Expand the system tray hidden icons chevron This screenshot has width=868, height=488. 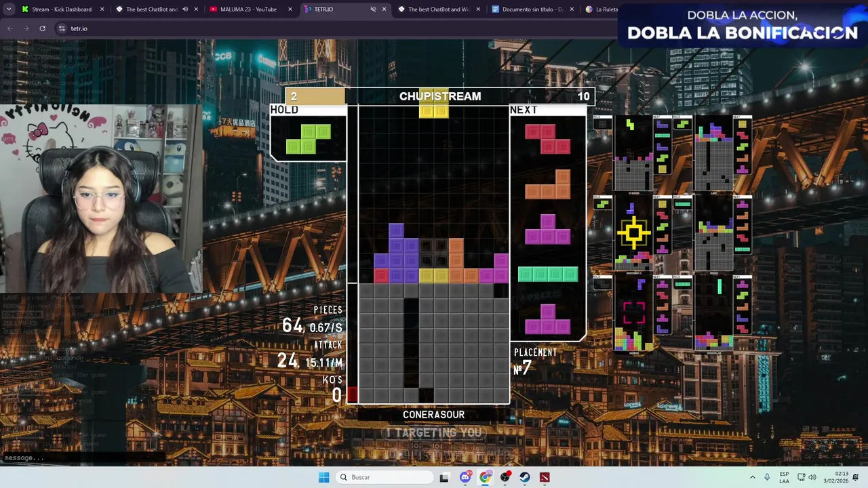click(x=752, y=477)
